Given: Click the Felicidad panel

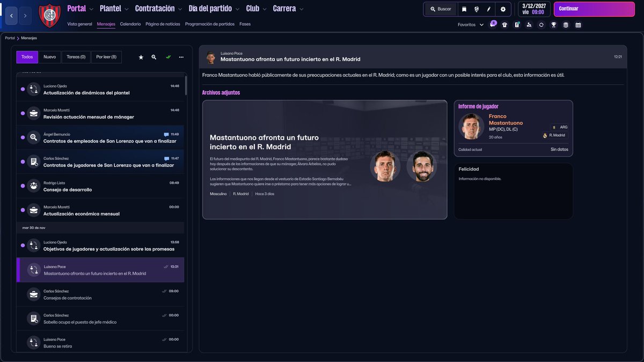Looking at the screenshot, I should [513, 191].
